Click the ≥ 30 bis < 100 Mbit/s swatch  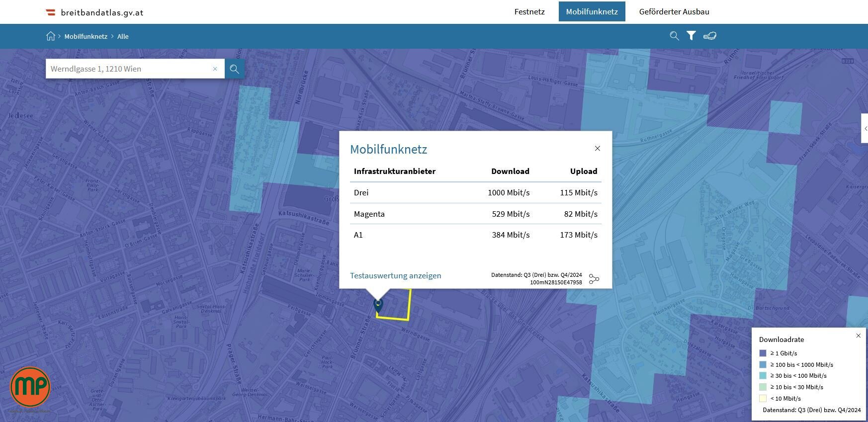[763, 376]
